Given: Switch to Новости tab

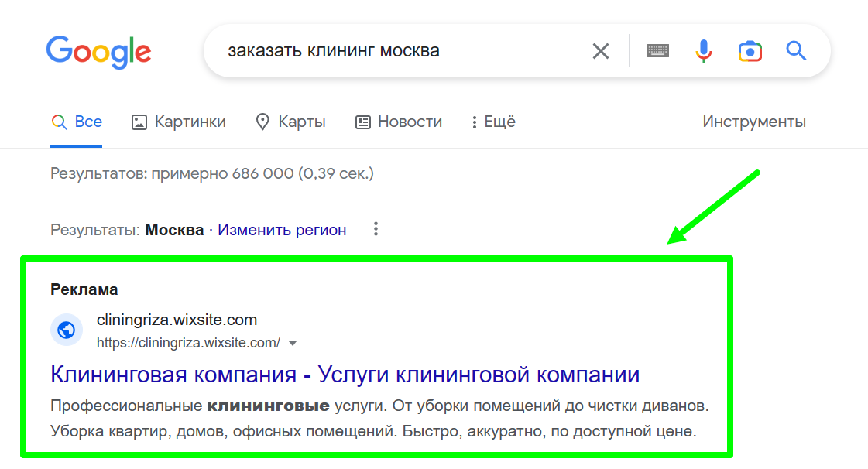Looking at the screenshot, I should (399, 122).
